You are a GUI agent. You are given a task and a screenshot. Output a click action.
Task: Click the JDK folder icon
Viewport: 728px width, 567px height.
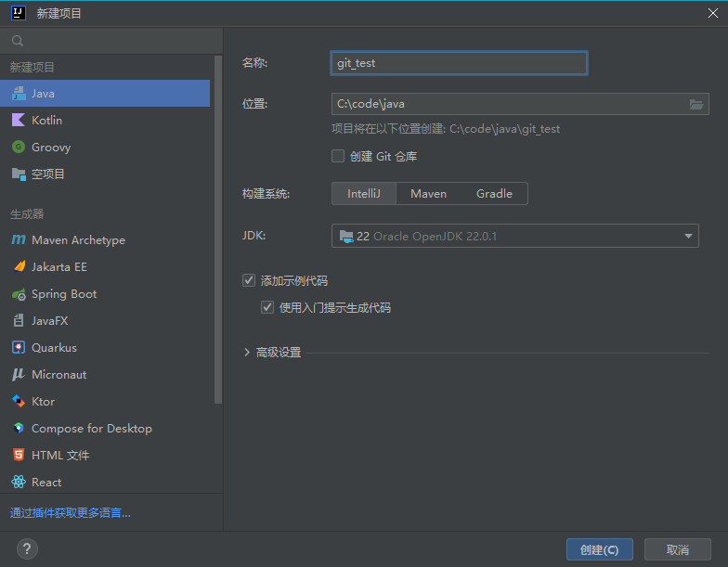(346, 236)
